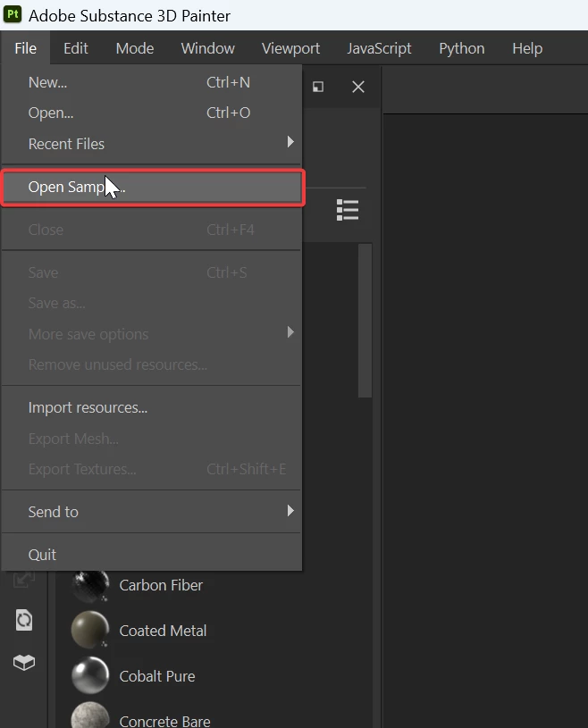Screen dimensions: 588x728
Task: Select the Carbon Fiber material thumbnail
Action: (90, 585)
